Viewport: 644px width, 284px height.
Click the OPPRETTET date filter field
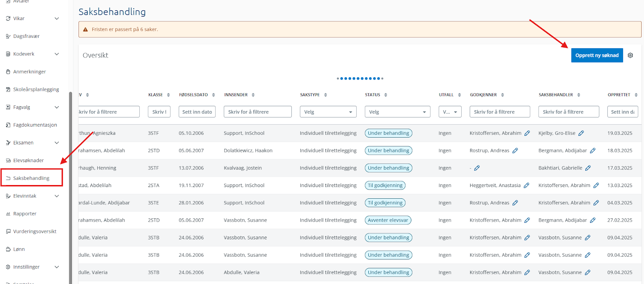pos(623,112)
